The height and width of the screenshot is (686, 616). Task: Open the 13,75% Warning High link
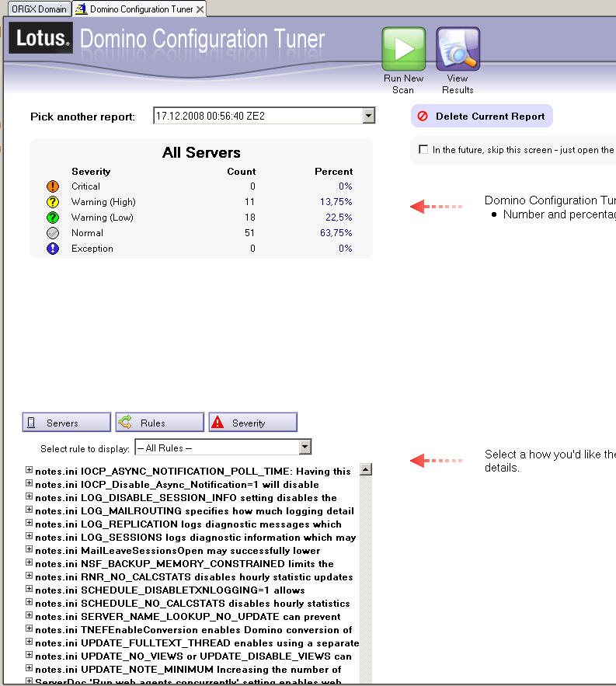coord(336,202)
